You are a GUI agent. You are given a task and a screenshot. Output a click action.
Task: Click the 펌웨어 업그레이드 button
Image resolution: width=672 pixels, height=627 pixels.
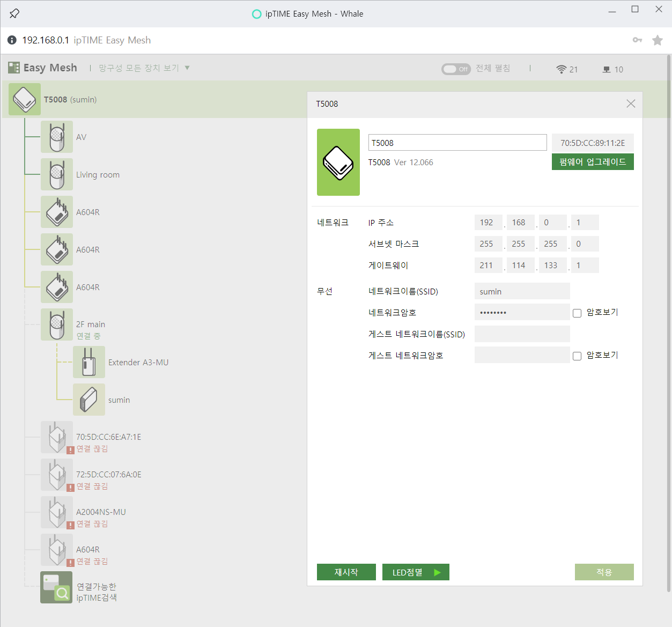(x=593, y=162)
